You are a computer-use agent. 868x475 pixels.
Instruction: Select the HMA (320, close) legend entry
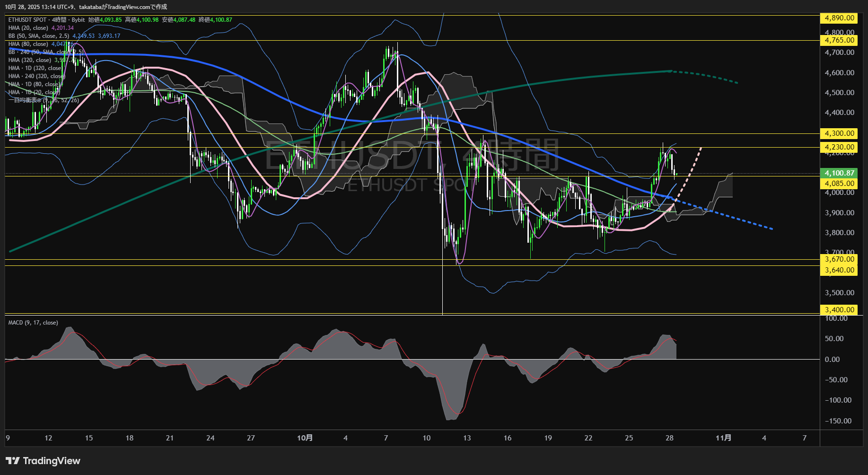point(29,60)
